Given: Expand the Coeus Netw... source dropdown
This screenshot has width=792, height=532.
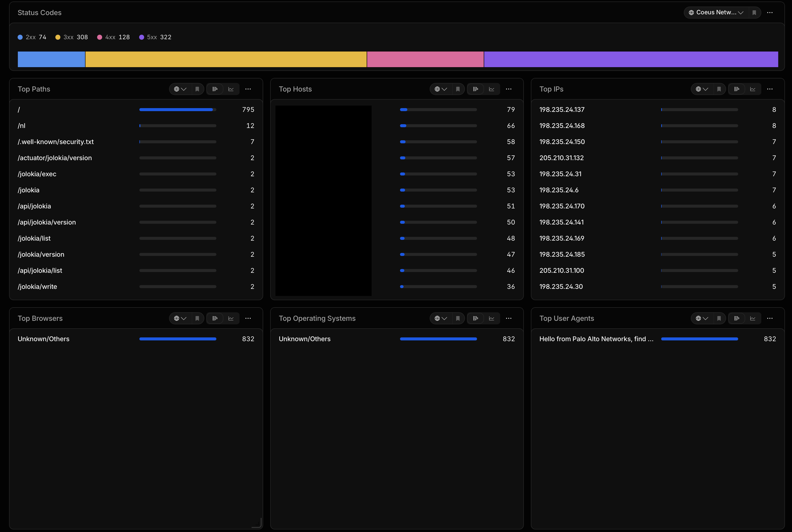Looking at the screenshot, I should [716, 13].
